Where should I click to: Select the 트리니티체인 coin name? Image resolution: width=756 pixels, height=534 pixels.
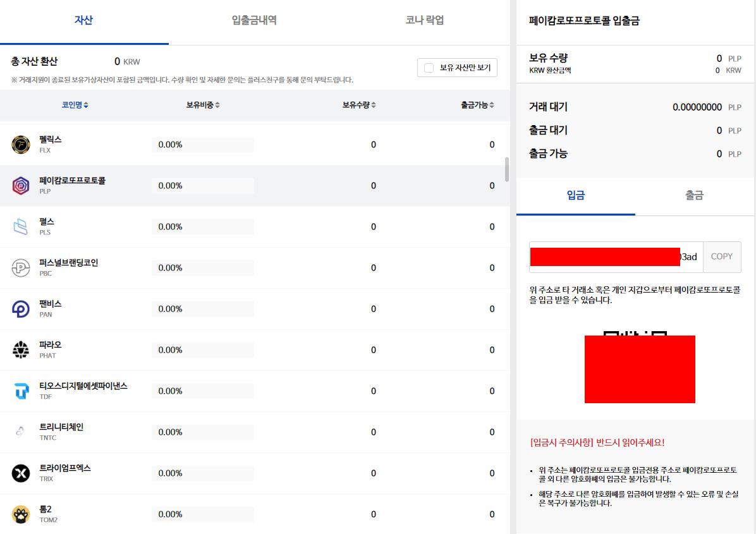[61, 427]
